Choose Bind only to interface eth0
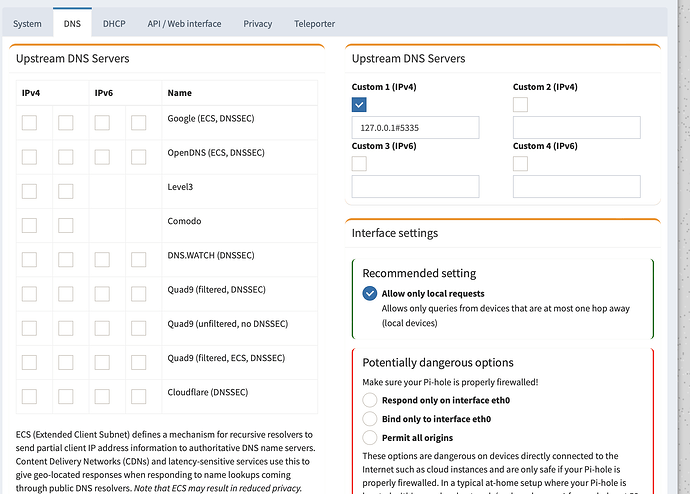Screen dimensions: 690x494 point(370,419)
